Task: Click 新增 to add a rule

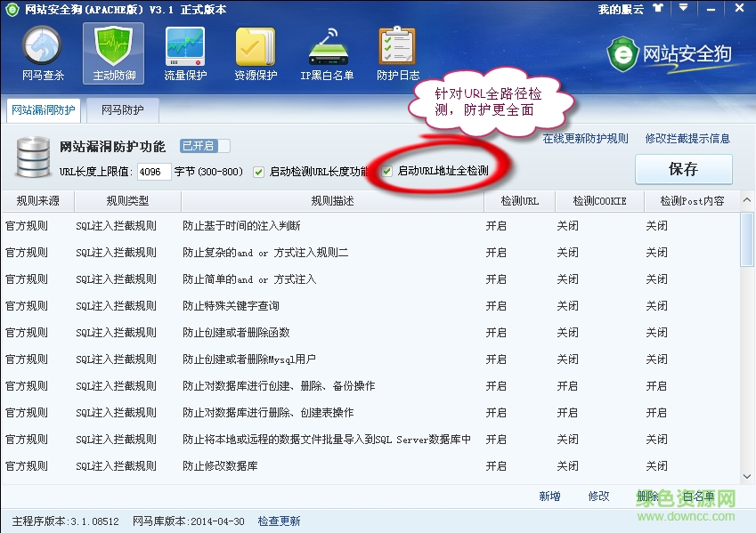Action: pos(550,497)
